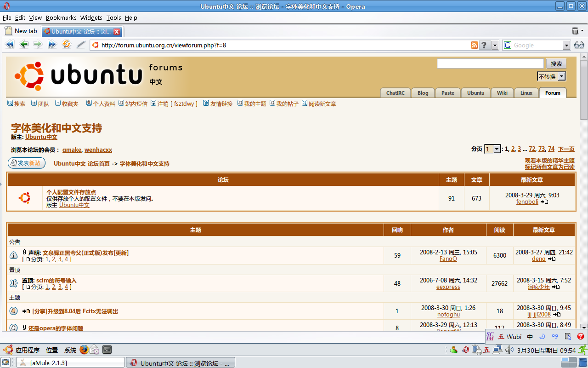Click the green running man logout icon
This screenshot has width=588, height=368.
click(583, 350)
